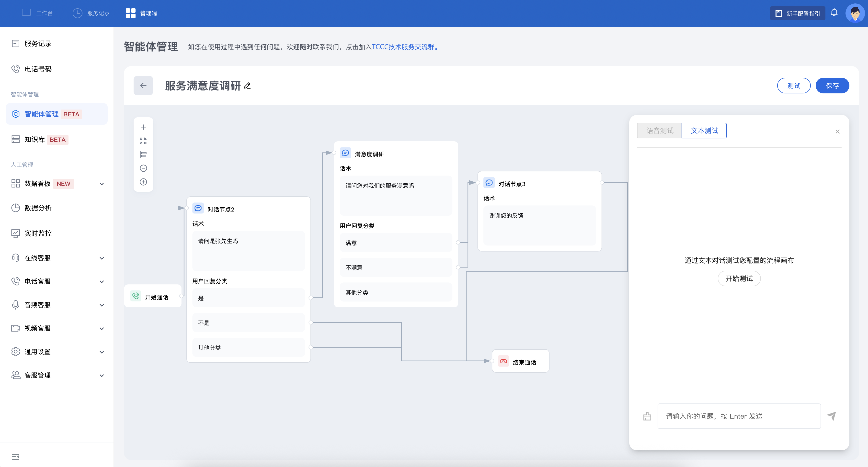
Task: Save the flow with 保存 button
Action: point(832,86)
